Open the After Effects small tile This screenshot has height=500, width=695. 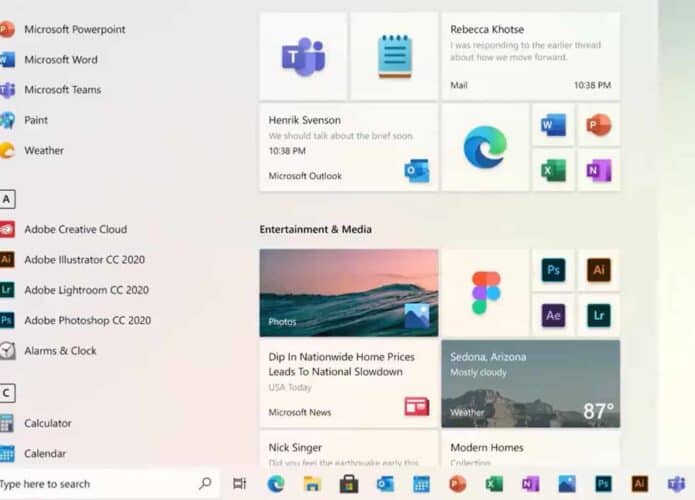click(553, 316)
